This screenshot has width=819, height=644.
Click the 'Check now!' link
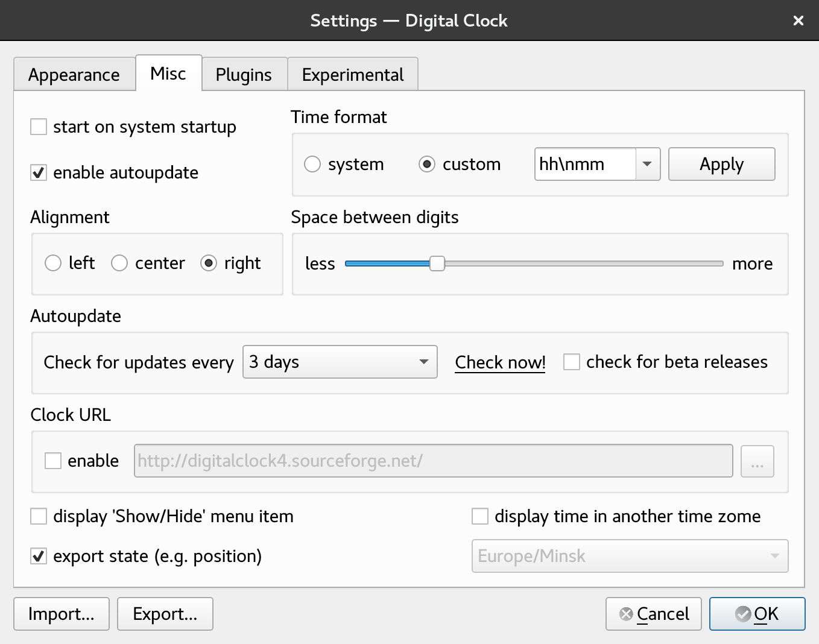tap(500, 362)
